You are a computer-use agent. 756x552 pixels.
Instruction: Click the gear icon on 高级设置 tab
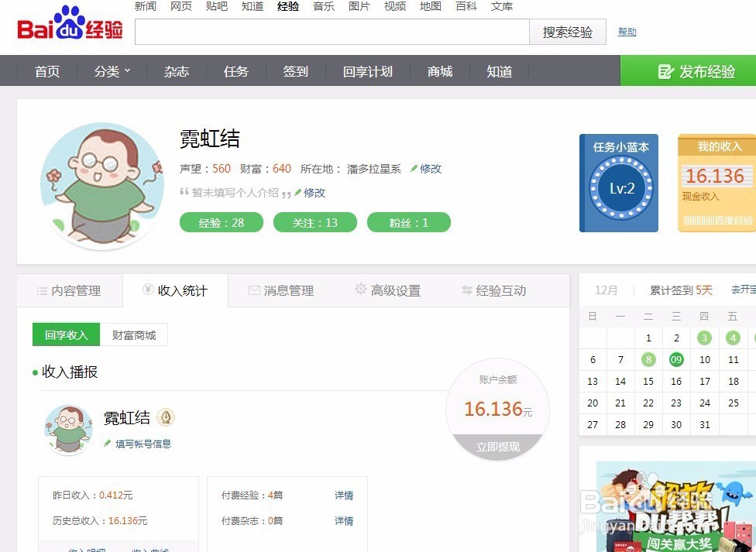(361, 290)
